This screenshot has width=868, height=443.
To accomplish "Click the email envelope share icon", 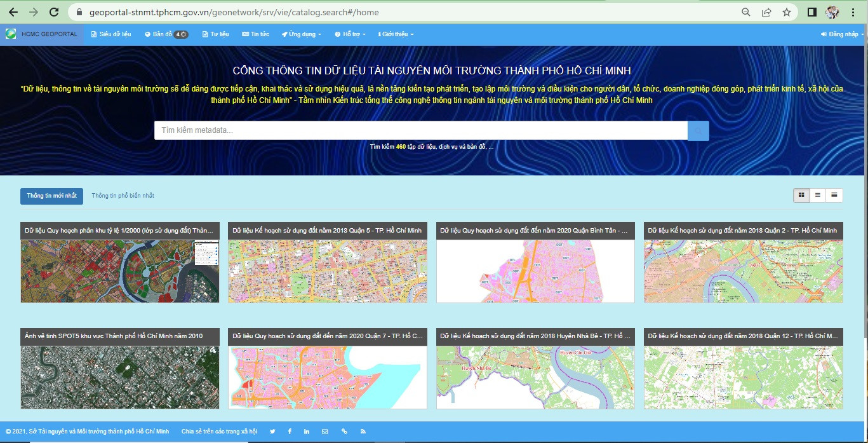I will pyautogui.click(x=325, y=432).
